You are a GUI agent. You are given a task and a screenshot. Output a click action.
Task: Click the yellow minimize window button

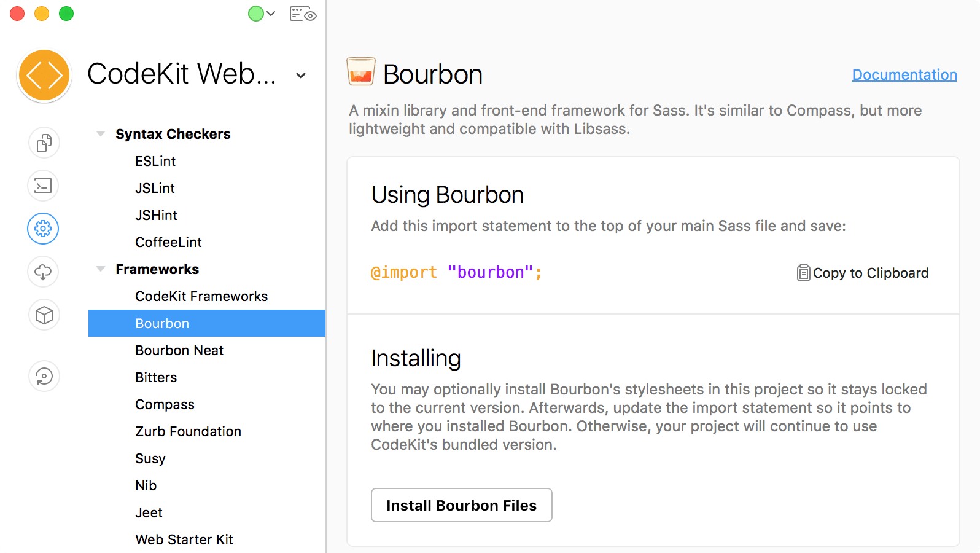tap(42, 14)
